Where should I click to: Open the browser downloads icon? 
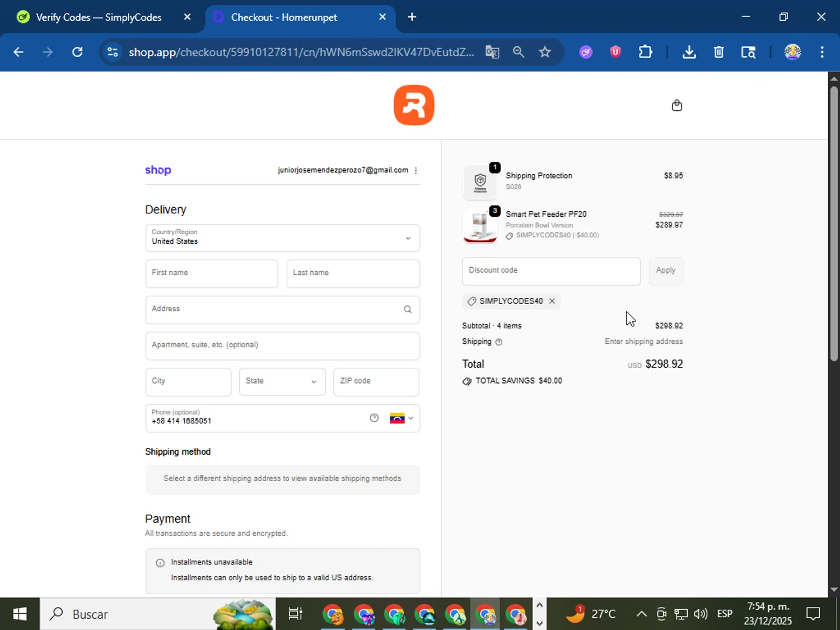coord(689,52)
